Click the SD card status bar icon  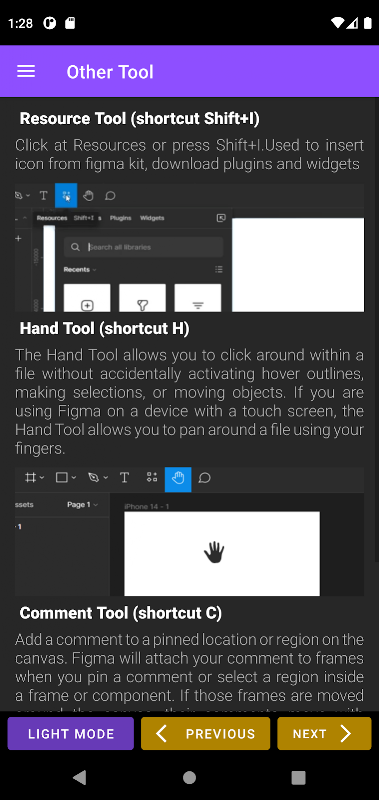coord(70,23)
